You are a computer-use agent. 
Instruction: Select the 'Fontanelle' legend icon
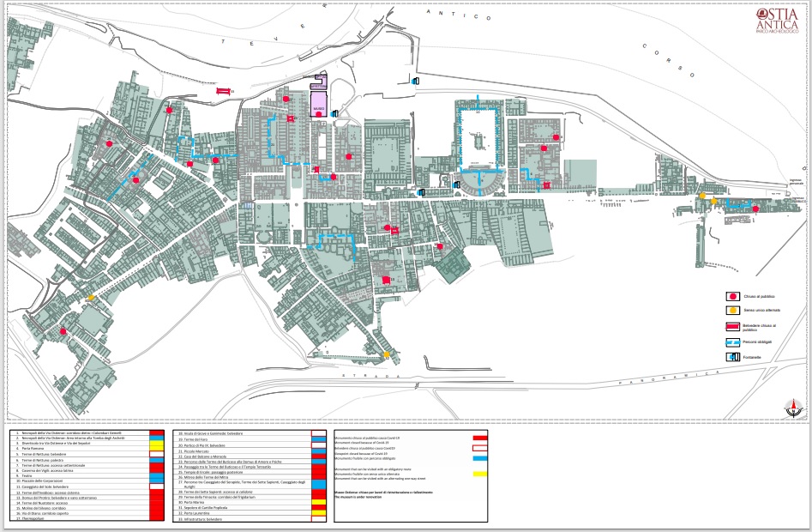733,356
